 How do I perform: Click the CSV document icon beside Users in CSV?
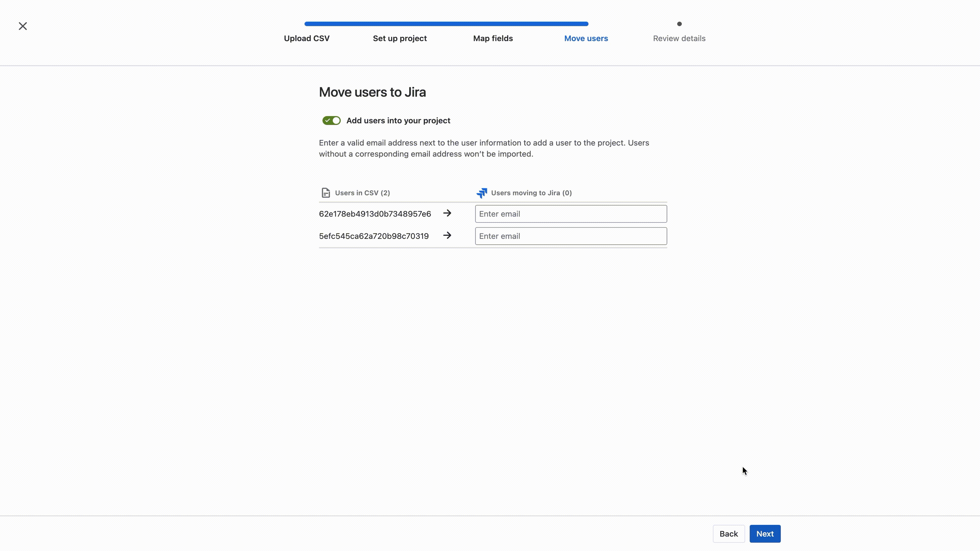click(x=326, y=193)
